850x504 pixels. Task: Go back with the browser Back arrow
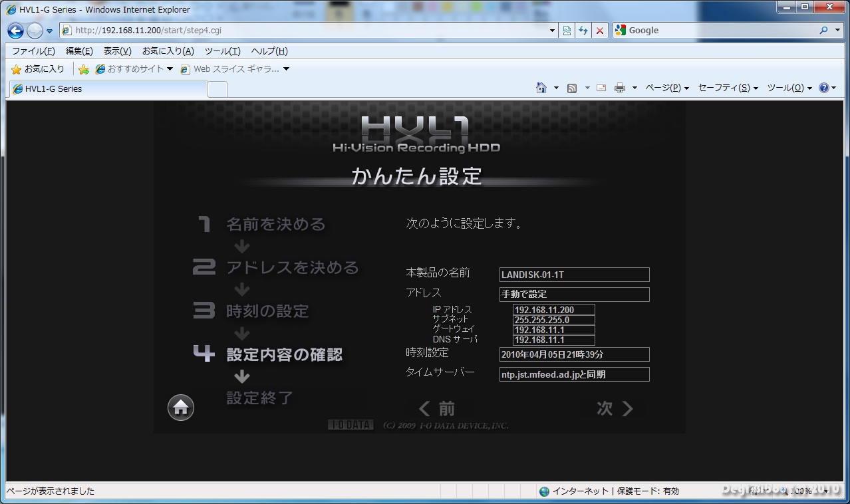[16, 31]
